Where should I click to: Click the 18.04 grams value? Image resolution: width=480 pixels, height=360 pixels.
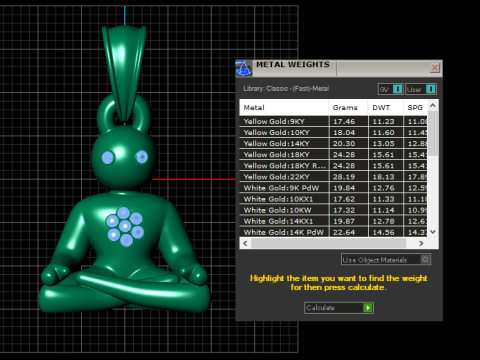344,133
